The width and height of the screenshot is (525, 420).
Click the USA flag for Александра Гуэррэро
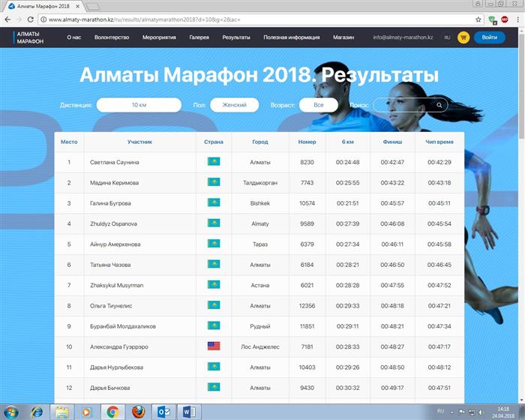click(x=213, y=346)
